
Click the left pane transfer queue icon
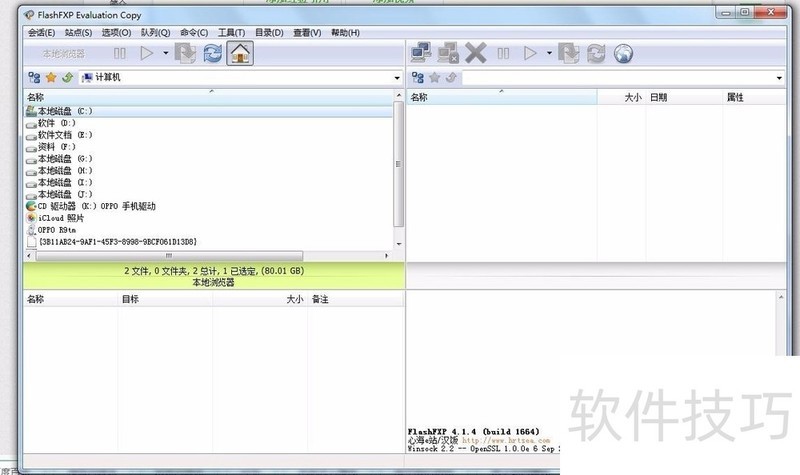185,53
